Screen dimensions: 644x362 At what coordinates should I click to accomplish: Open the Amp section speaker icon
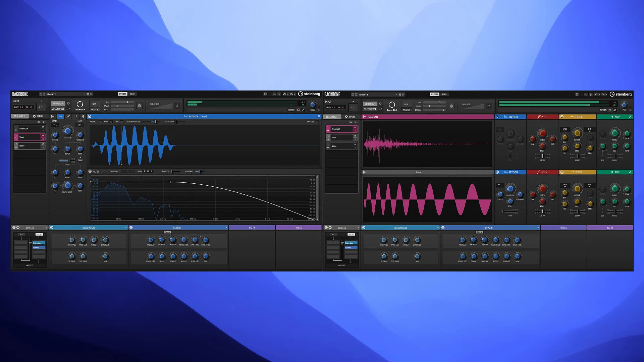pos(83,116)
